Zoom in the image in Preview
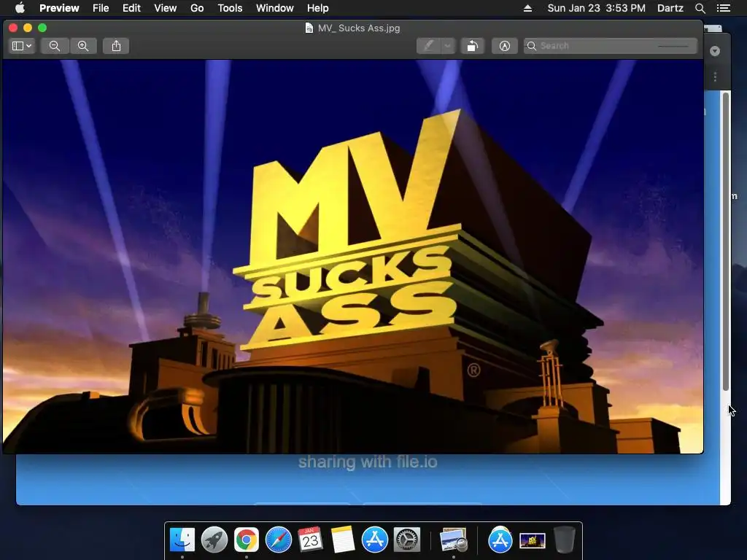The height and width of the screenshot is (560, 747). (x=83, y=46)
